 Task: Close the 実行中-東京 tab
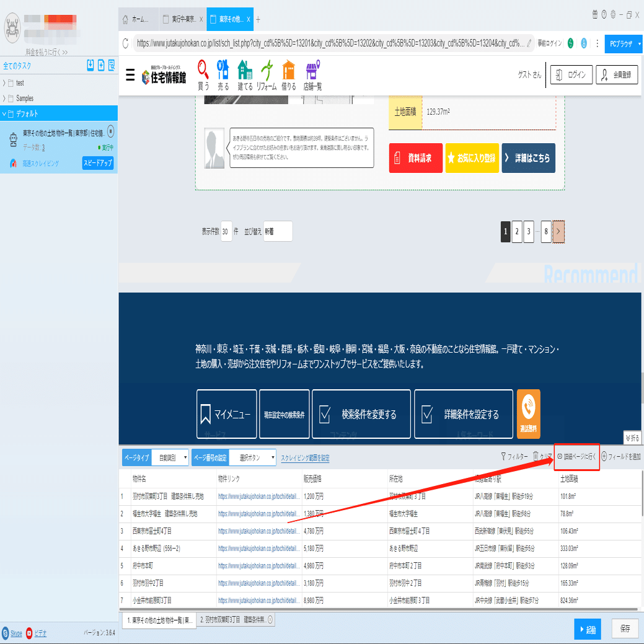[x=201, y=19]
